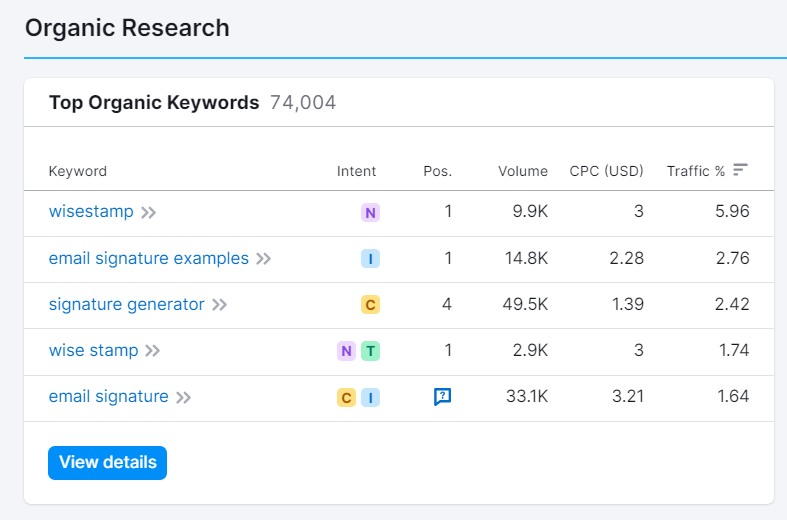Click the View details button
This screenshot has width=787, height=520.
point(107,463)
